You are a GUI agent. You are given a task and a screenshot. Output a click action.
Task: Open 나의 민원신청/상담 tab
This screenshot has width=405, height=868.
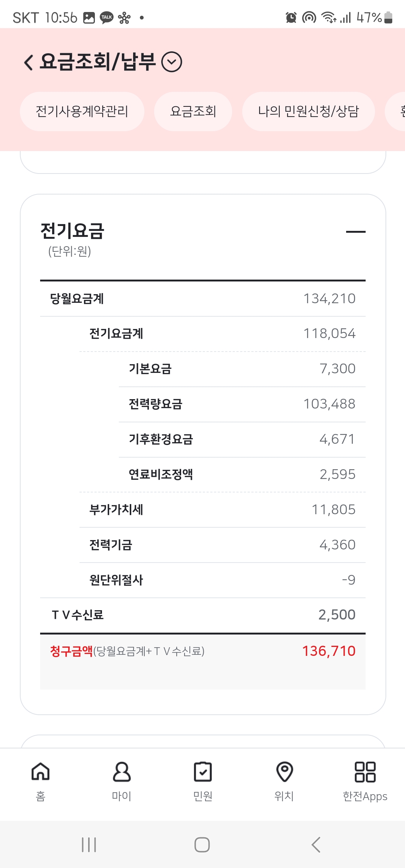click(x=308, y=111)
